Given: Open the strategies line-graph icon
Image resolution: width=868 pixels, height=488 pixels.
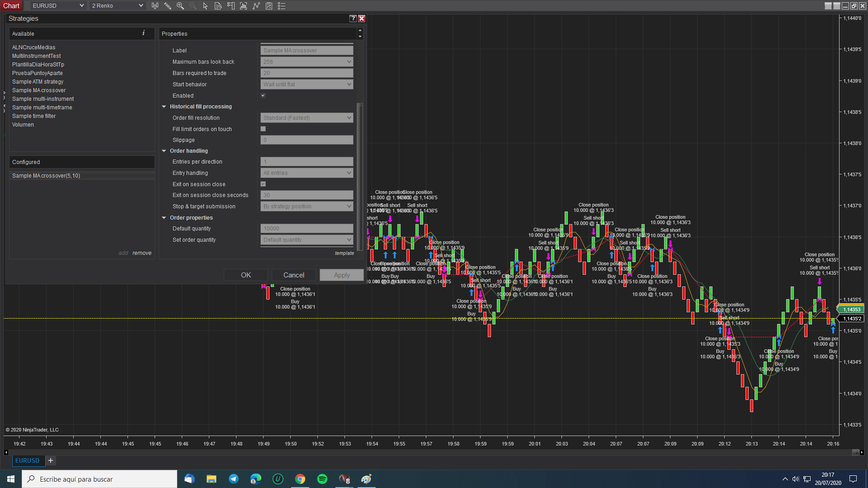Looking at the screenshot, I should 256,6.
